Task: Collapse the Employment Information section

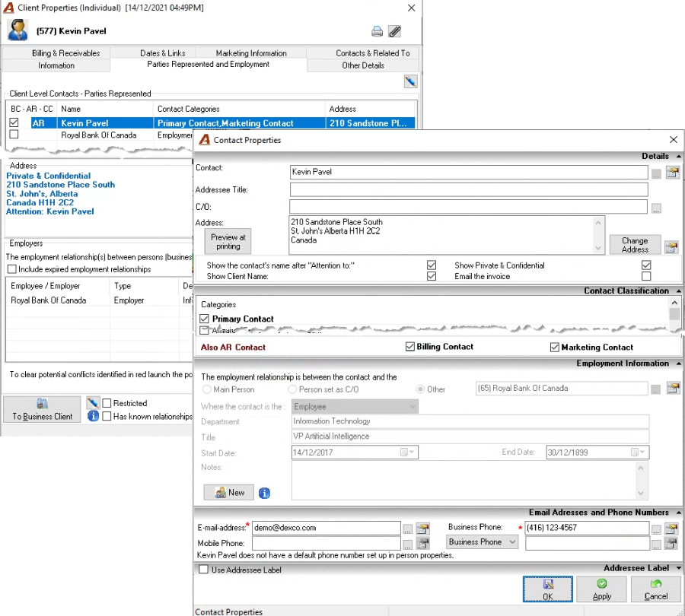Action: coord(678,364)
